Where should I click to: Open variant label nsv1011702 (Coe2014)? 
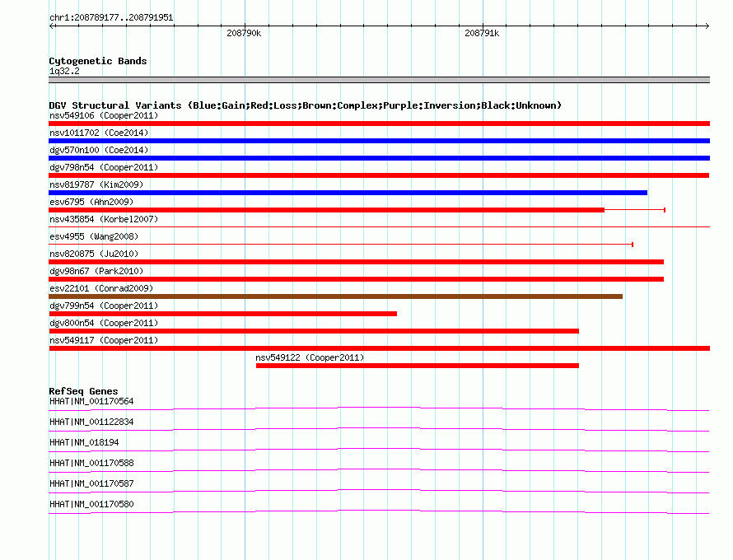click(x=99, y=133)
